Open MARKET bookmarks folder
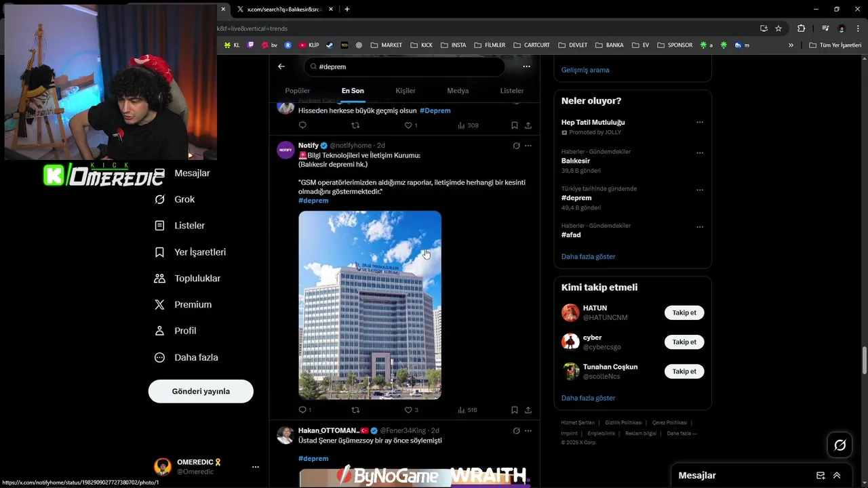The height and width of the screenshot is (488, 868). pyautogui.click(x=386, y=45)
